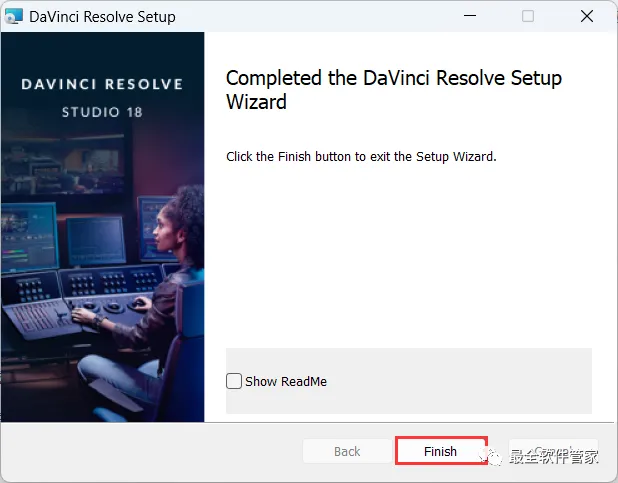Click the grayed-out maximize button
618x483 pixels.
tap(528, 16)
